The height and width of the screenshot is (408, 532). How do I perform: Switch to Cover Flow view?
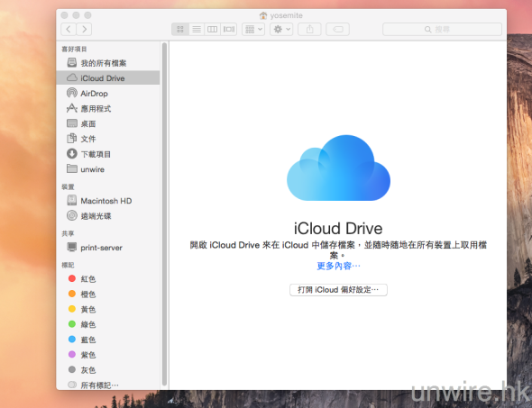tap(229, 29)
